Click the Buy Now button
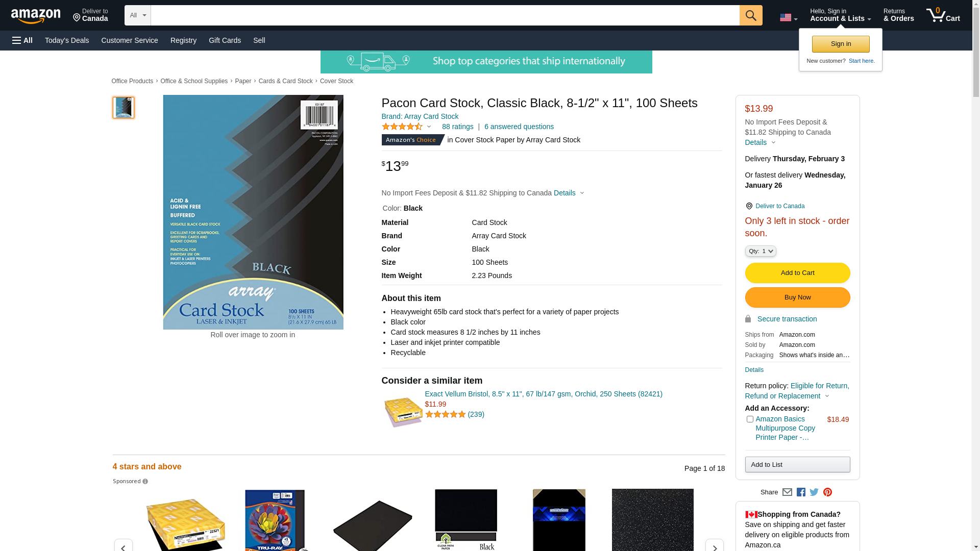This screenshot has width=980, height=551. pyautogui.click(x=797, y=297)
